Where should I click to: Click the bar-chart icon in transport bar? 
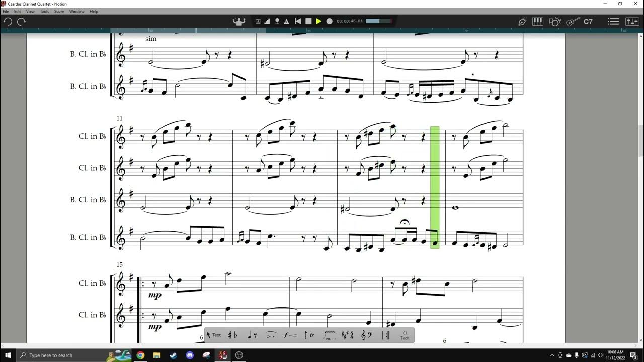[x=267, y=21]
